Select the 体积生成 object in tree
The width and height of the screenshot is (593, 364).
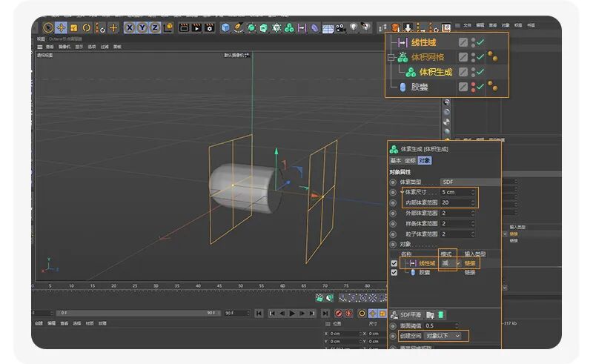pyautogui.click(x=435, y=72)
